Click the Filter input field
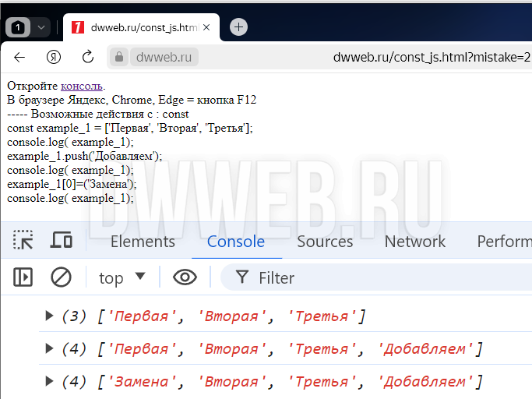 click(377, 277)
